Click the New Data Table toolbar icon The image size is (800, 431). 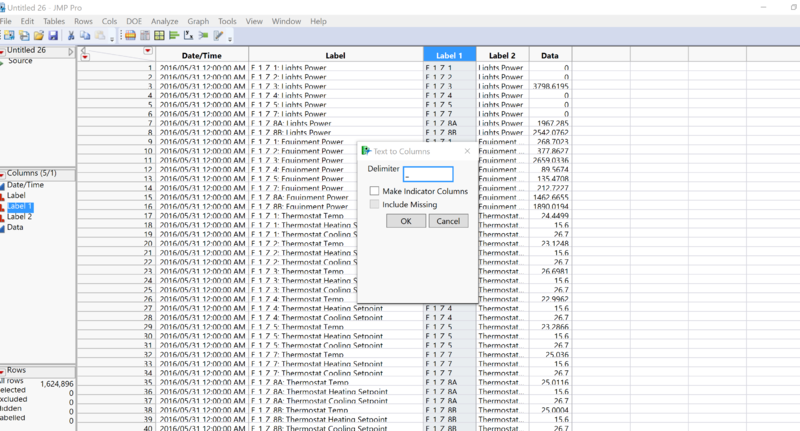click(9, 35)
